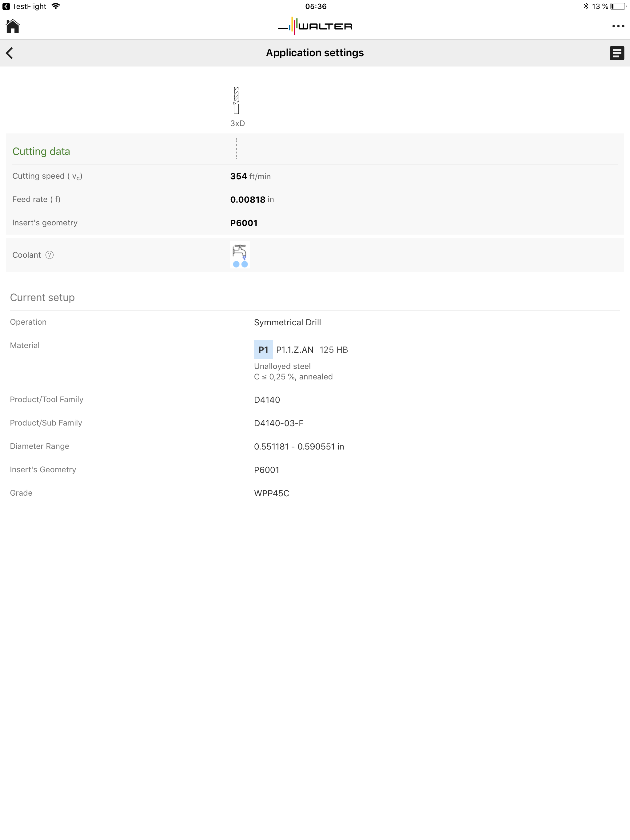
Task: Open the Coolant help question mark
Action: point(50,255)
